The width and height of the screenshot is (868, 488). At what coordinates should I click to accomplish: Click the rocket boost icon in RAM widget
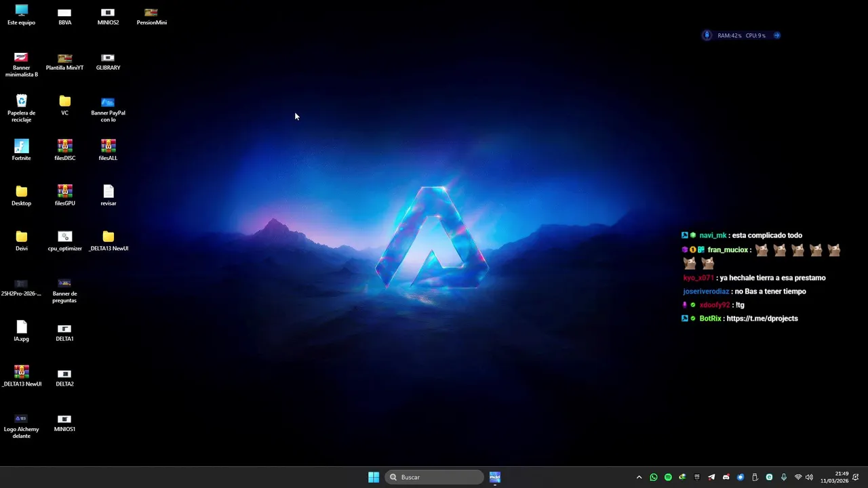[707, 35]
